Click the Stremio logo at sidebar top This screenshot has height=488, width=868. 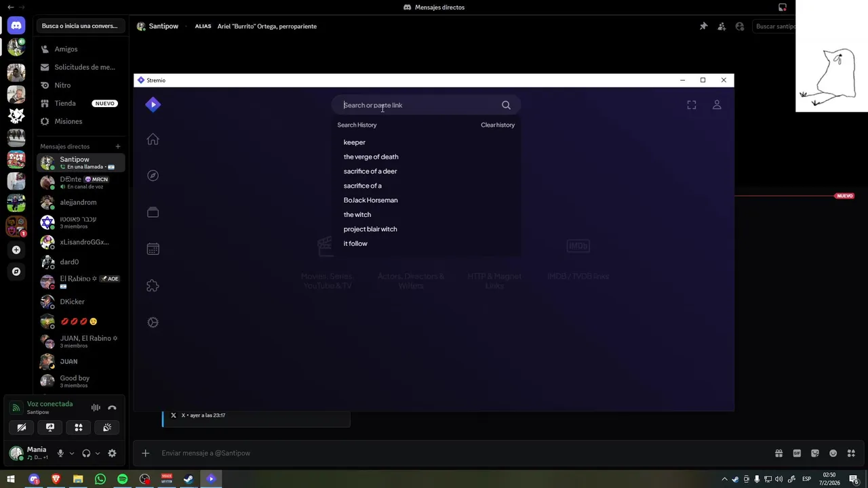[153, 104]
